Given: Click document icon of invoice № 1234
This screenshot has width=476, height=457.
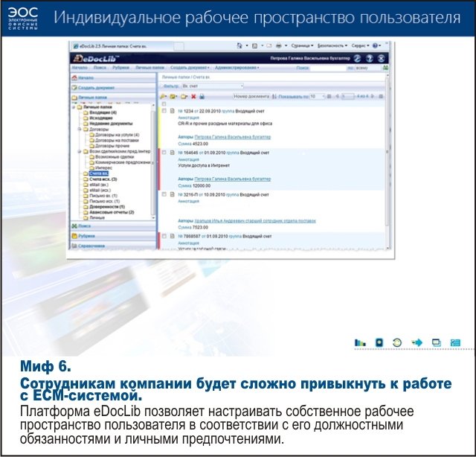Looking at the screenshot, I should (x=172, y=111).
